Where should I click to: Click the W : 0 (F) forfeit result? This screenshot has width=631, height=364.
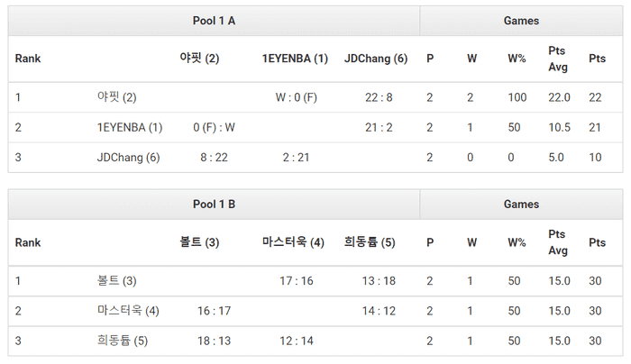pyautogui.click(x=297, y=97)
